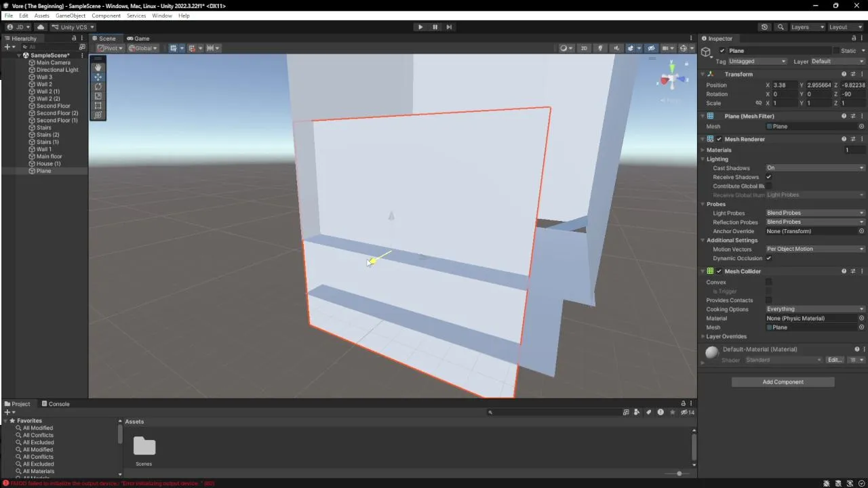The image size is (868, 488).
Task: Toggle Dynamic Occlusion checkbox
Action: (768, 258)
